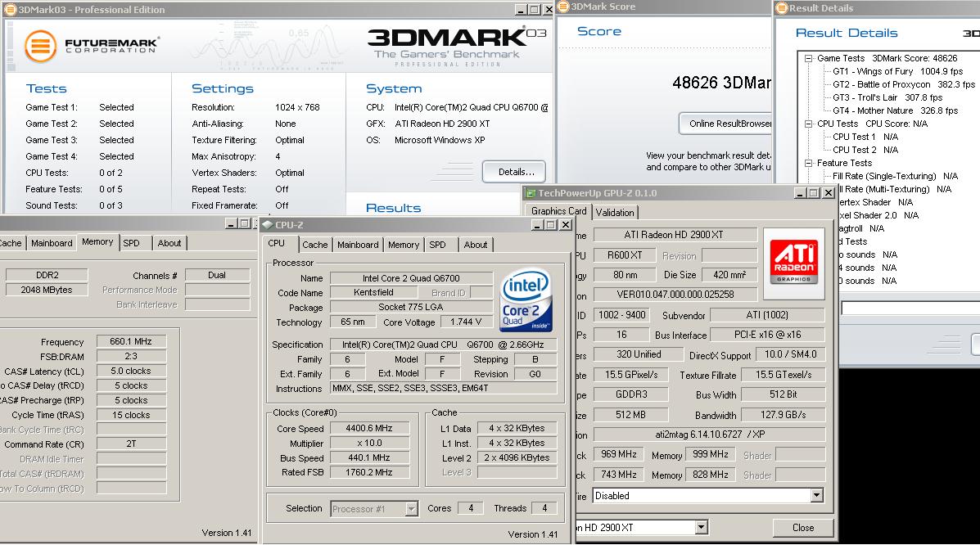
Task: Click the Resolution value '1024 x 768'
Action: (x=297, y=107)
